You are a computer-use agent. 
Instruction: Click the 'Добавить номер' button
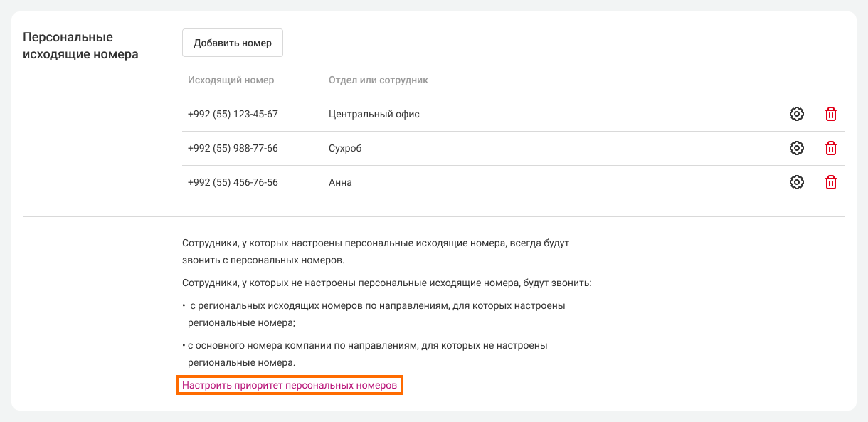[233, 43]
